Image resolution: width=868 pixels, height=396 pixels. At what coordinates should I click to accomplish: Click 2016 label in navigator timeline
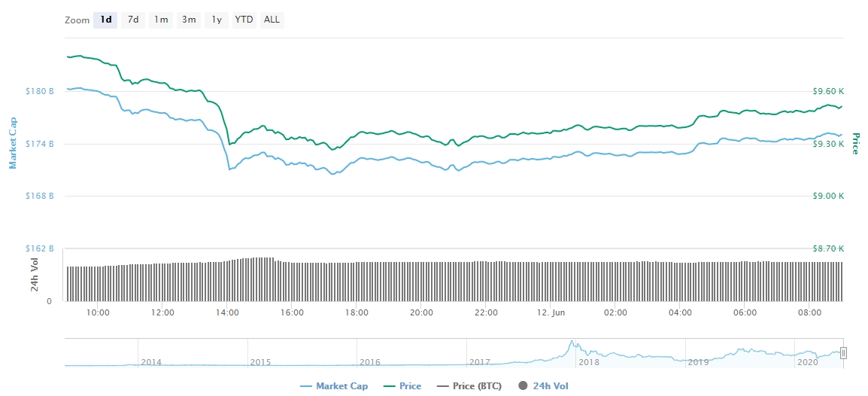370,362
